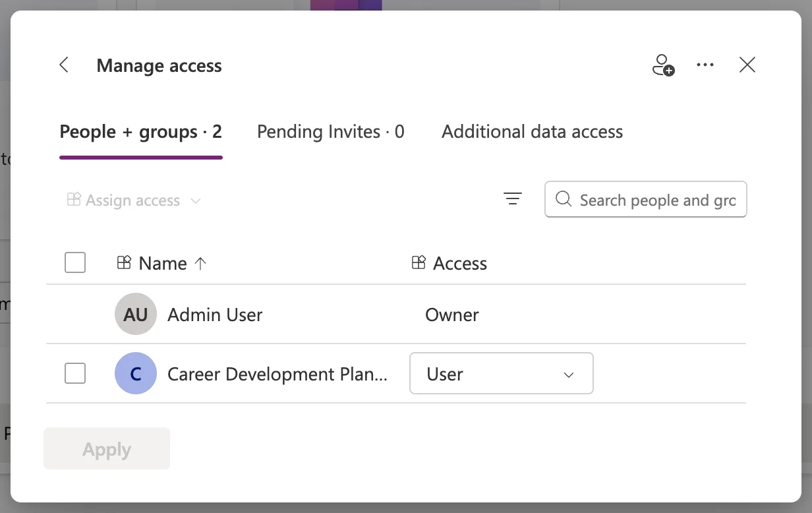
Task: Click the Apply button
Action: point(107,449)
